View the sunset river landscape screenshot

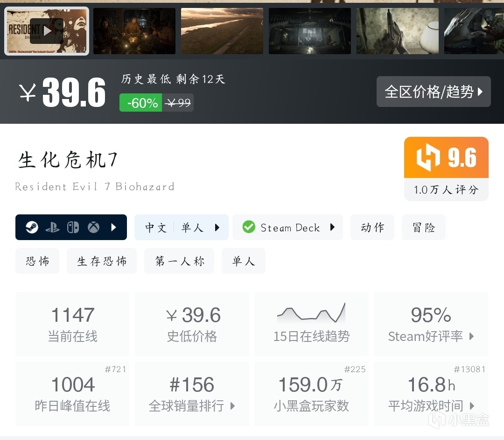click(x=222, y=31)
